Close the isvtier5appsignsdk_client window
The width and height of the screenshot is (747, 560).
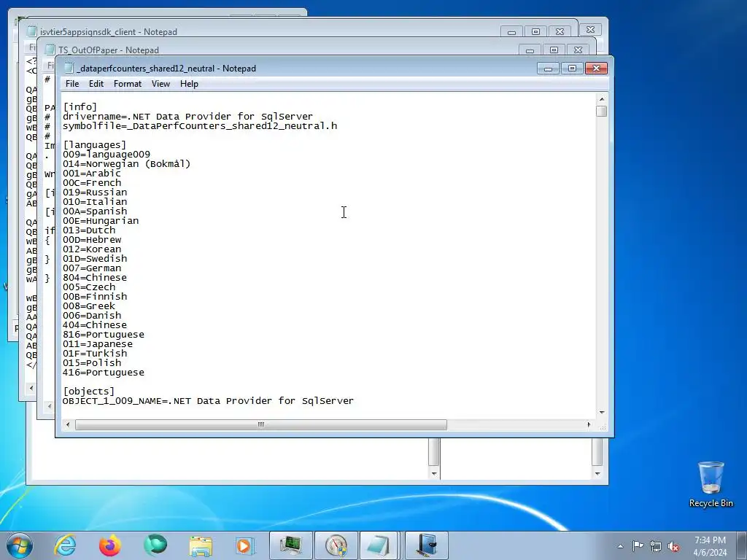560,32
